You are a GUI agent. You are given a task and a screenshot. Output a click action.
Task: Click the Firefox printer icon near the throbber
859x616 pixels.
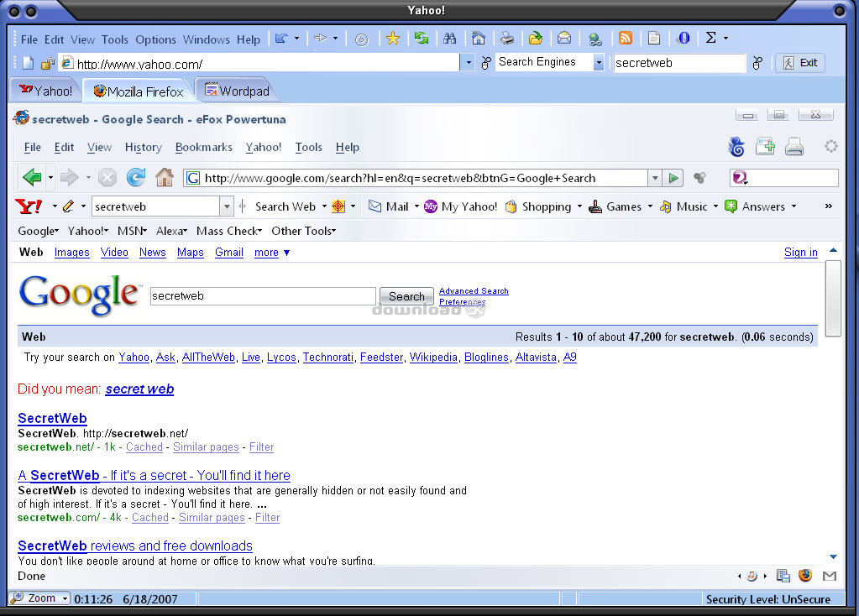794,147
